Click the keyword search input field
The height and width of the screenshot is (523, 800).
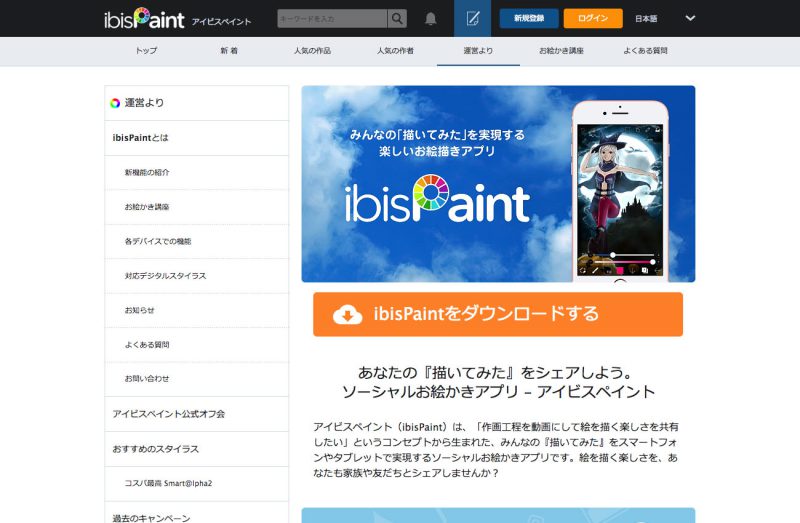[x=332, y=19]
